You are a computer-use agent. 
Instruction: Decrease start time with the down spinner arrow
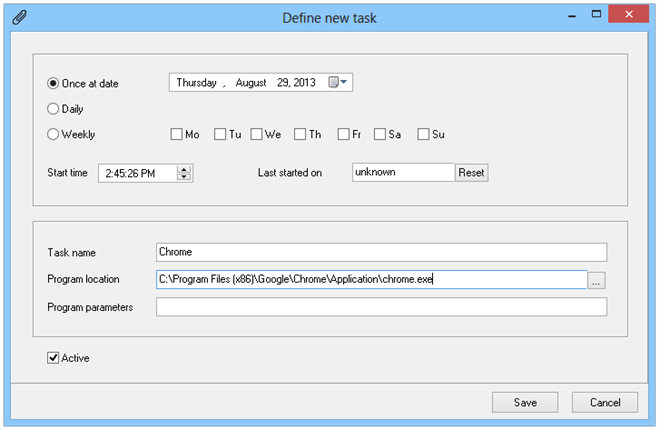click(x=184, y=177)
